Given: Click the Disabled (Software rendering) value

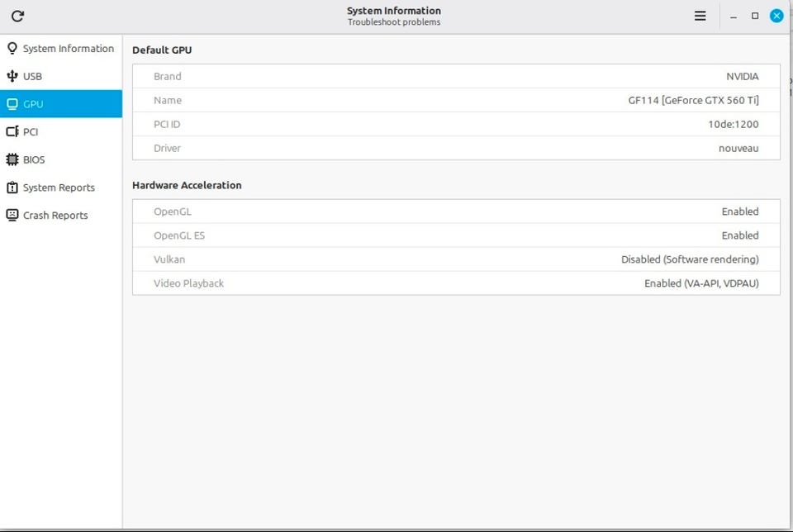Looking at the screenshot, I should tap(690, 259).
